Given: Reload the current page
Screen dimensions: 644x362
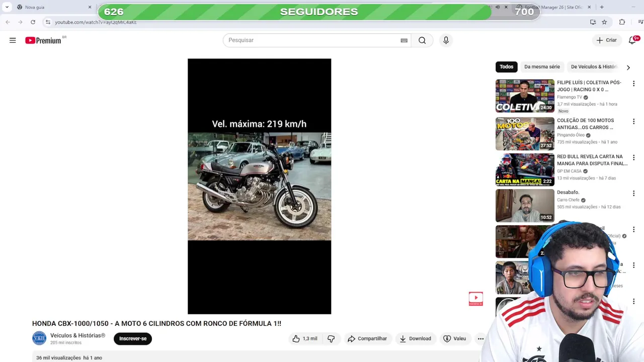Looking at the screenshot, I should click(x=33, y=22).
